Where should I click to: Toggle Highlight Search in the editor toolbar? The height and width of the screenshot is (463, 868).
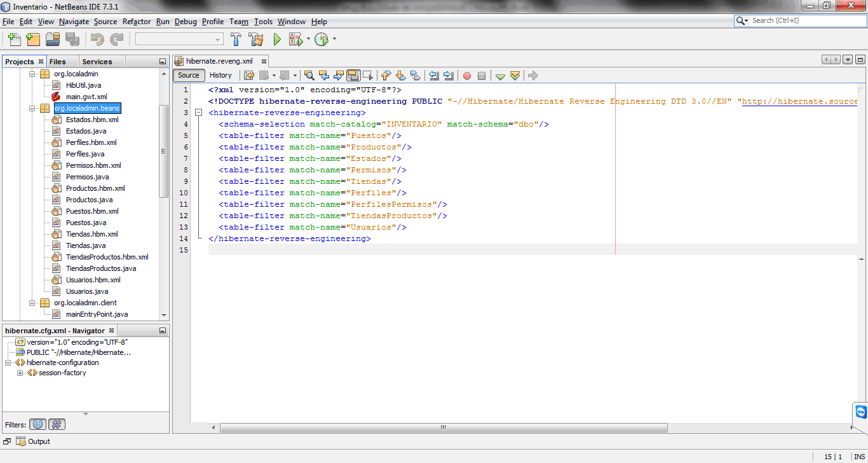click(x=353, y=75)
